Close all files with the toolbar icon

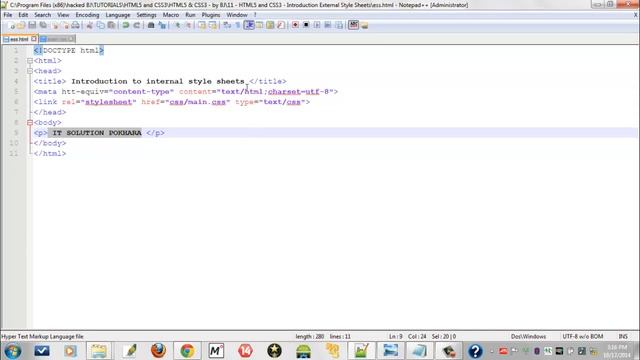click(x=65, y=25)
